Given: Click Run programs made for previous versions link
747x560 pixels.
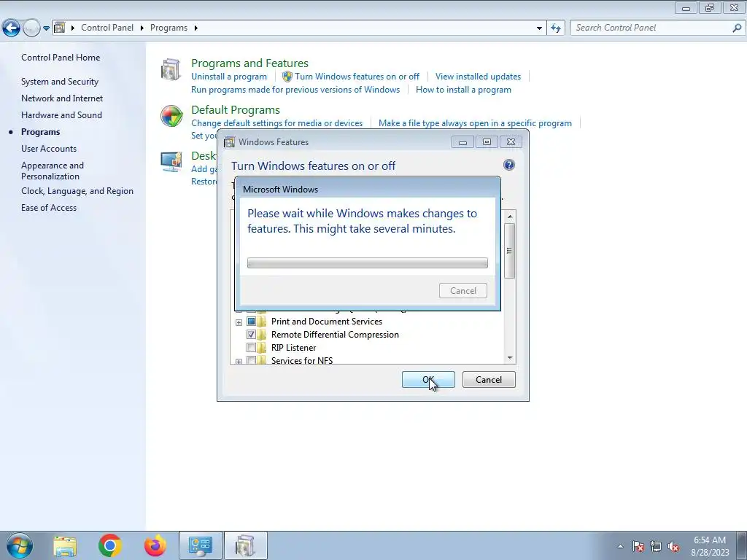Looking at the screenshot, I should [x=295, y=90].
